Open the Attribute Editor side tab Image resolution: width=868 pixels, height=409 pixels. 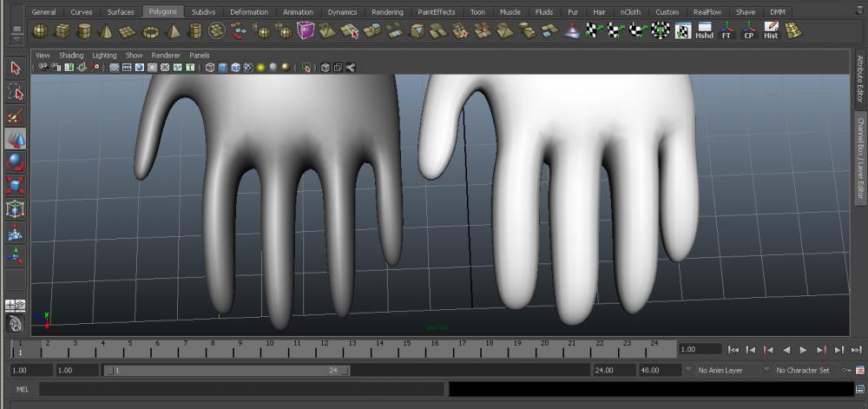coord(860,78)
